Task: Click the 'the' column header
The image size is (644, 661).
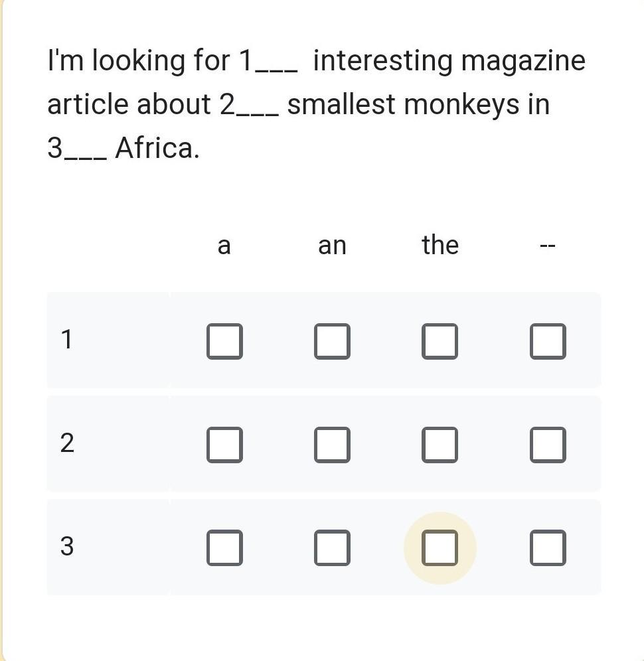Action: 440,244
